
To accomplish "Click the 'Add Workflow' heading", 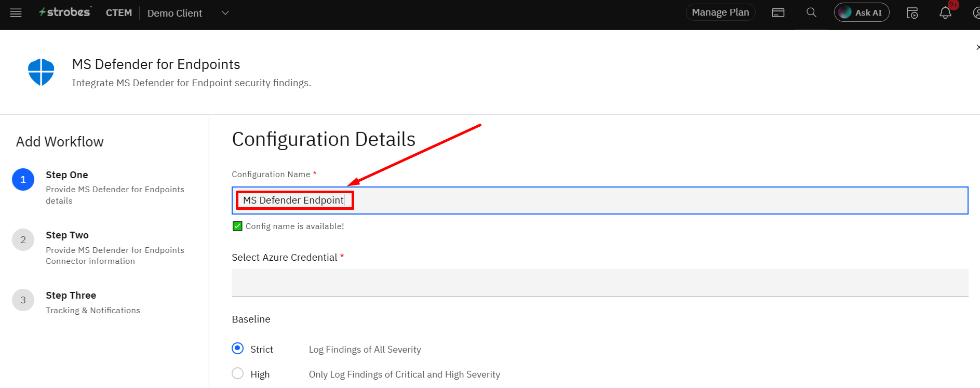I will click(x=60, y=142).
